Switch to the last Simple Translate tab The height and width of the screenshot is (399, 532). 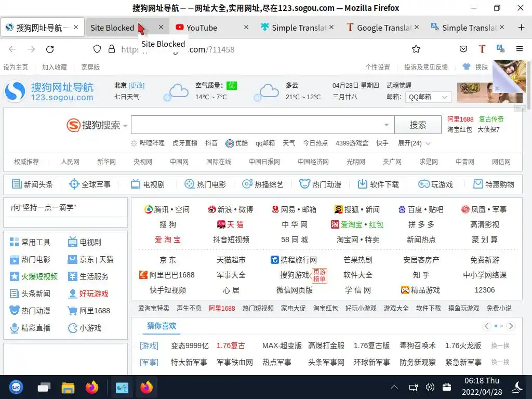click(x=469, y=28)
